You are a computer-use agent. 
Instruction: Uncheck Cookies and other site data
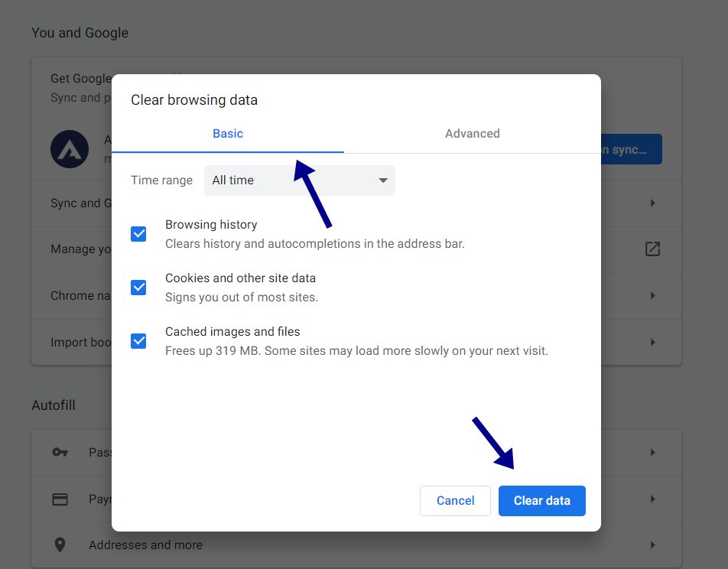[138, 288]
